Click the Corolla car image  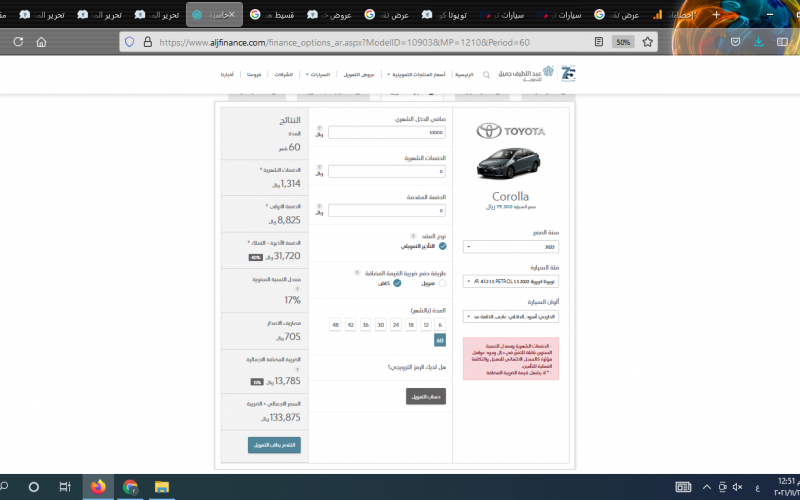509,164
